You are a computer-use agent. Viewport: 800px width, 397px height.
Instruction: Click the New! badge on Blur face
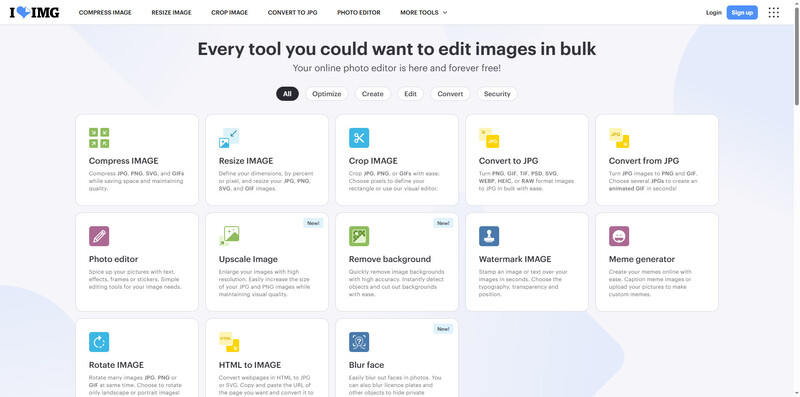pyautogui.click(x=443, y=329)
